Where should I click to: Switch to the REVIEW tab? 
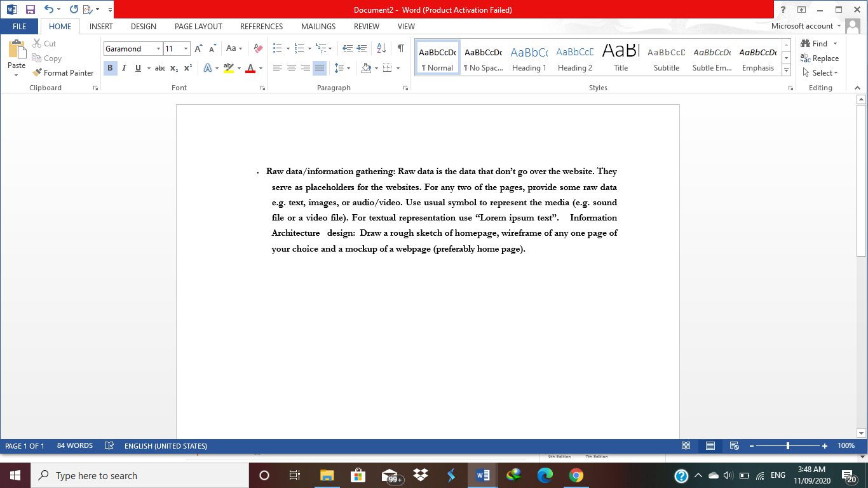point(367,26)
